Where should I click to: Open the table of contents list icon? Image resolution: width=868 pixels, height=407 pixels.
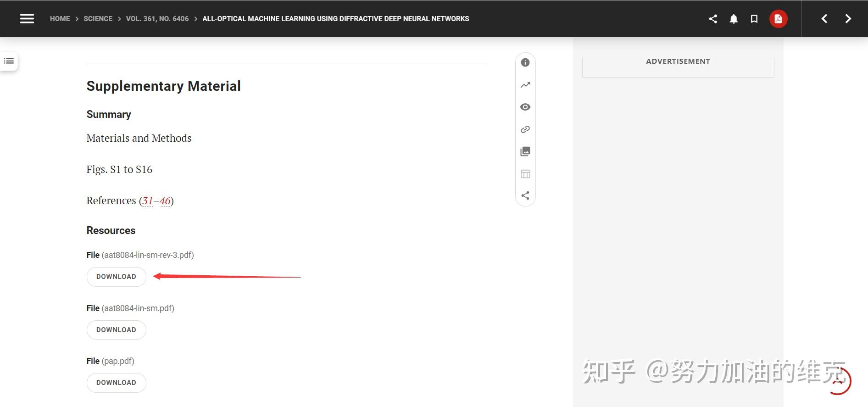coord(9,61)
